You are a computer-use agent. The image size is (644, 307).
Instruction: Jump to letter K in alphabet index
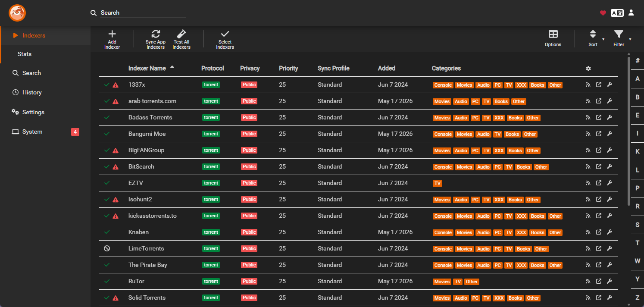pos(638,152)
